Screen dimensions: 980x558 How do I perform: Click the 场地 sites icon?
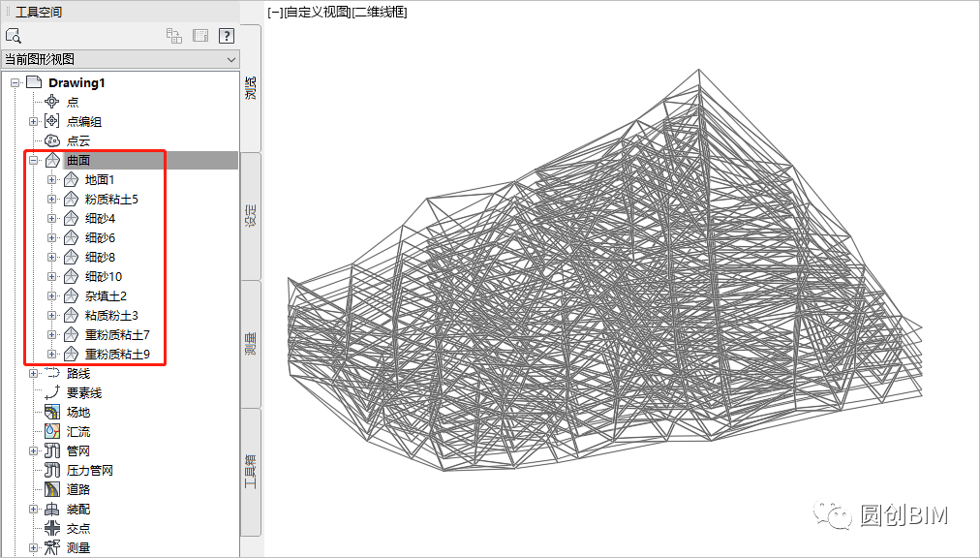(52, 413)
